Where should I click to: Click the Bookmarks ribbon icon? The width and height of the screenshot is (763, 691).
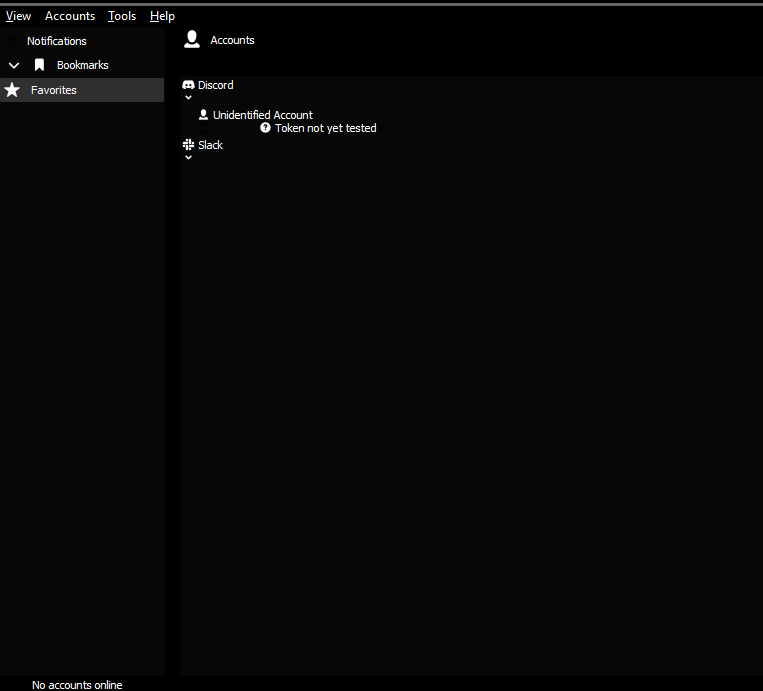tap(39, 65)
